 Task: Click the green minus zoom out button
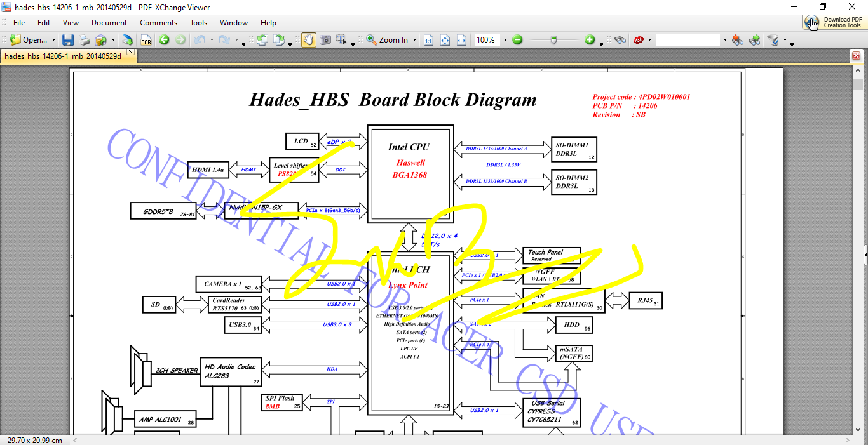(x=517, y=40)
